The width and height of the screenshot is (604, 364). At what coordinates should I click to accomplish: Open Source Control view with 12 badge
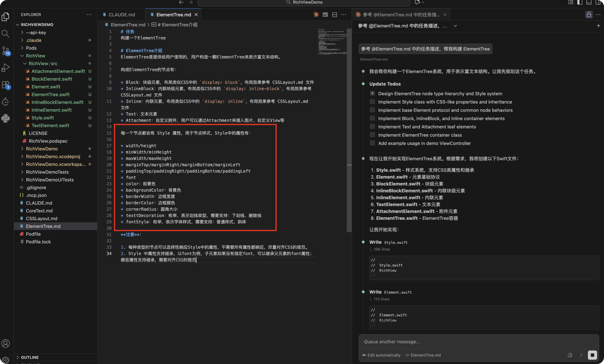5,51
